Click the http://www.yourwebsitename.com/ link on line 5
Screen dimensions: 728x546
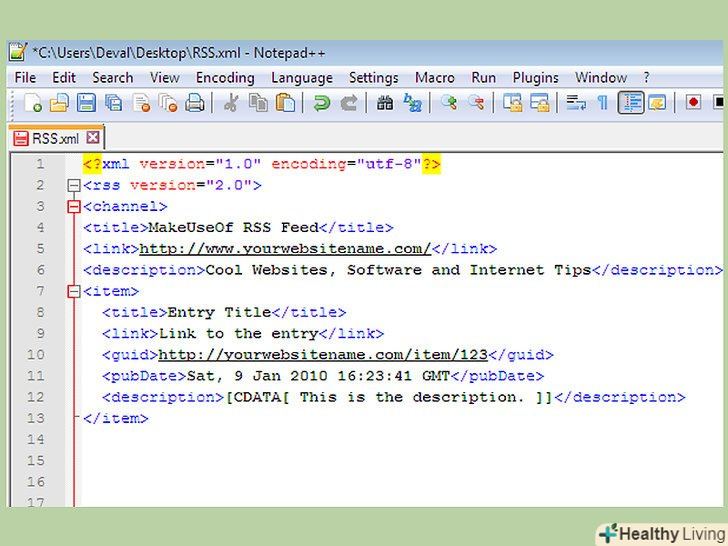tap(285, 249)
